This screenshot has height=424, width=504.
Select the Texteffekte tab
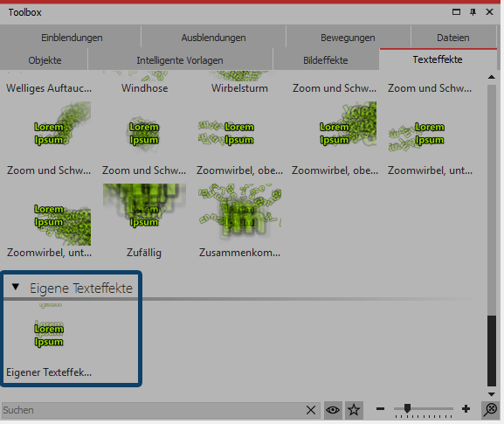(438, 59)
